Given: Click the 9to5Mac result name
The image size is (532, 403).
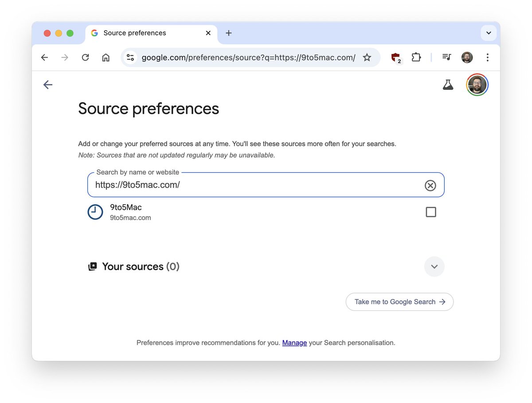Looking at the screenshot, I should click(x=126, y=207).
